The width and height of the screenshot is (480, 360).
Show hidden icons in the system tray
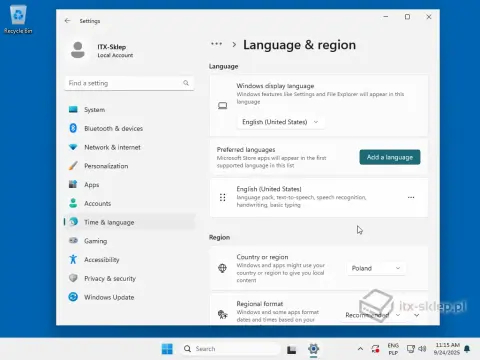[360, 349]
